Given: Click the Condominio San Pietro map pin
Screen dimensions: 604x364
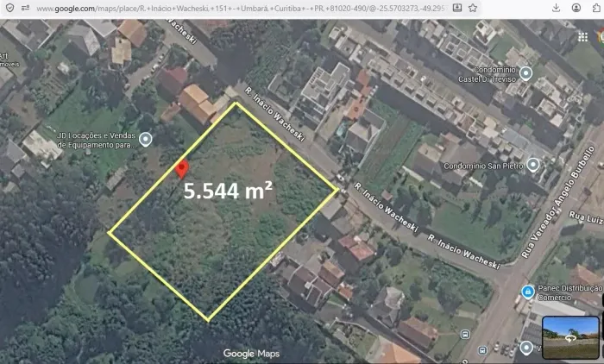Looking at the screenshot, I should (x=533, y=165).
